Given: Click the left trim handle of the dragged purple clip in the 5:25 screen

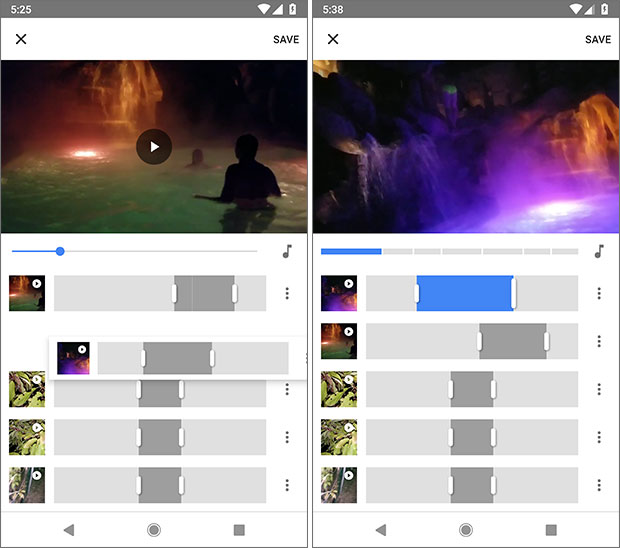Looking at the screenshot, I should coord(143,358).
